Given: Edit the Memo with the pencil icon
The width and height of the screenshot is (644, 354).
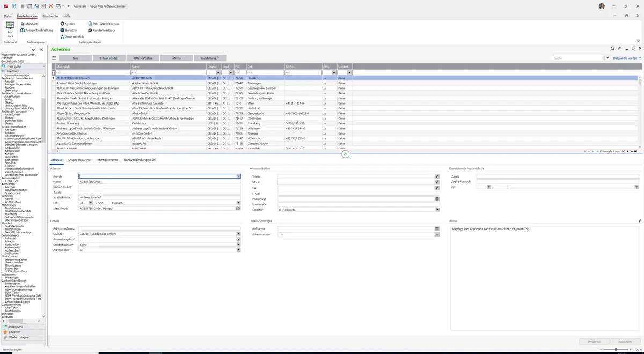Looking at the screenshot, I should click(639, 220).
